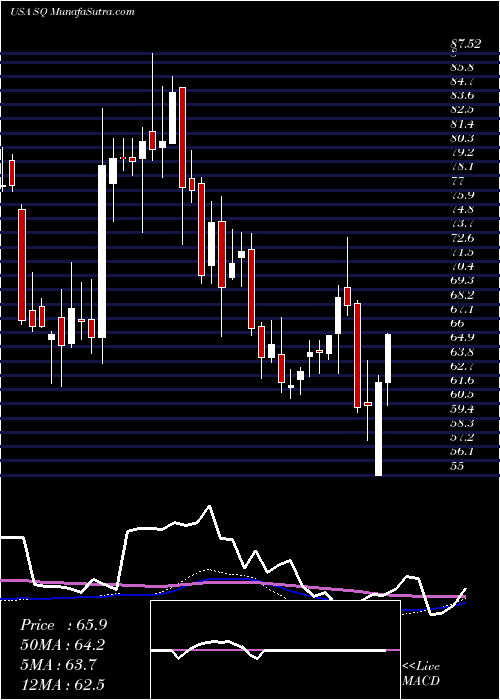This screenshot has height=700, width=500.
Task: Click the 61.6 price axis label
Action: coord(463,380)
